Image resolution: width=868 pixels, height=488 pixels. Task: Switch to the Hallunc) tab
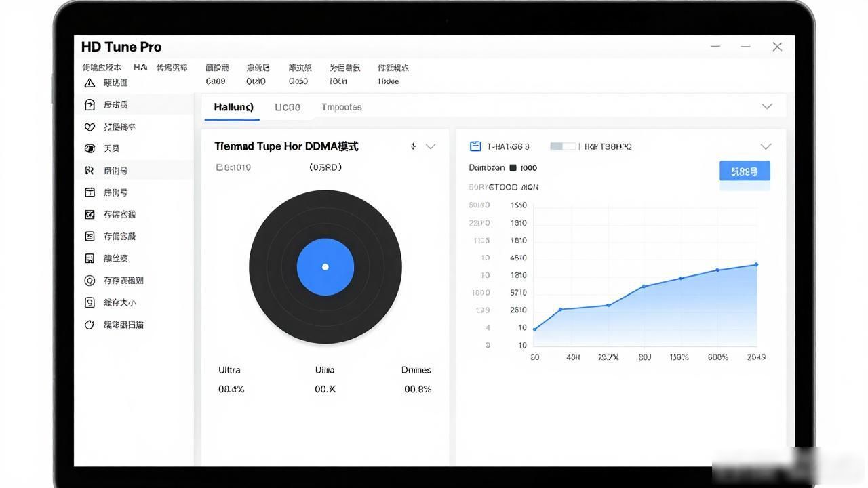pyautogui.click(x=233, y=107)
